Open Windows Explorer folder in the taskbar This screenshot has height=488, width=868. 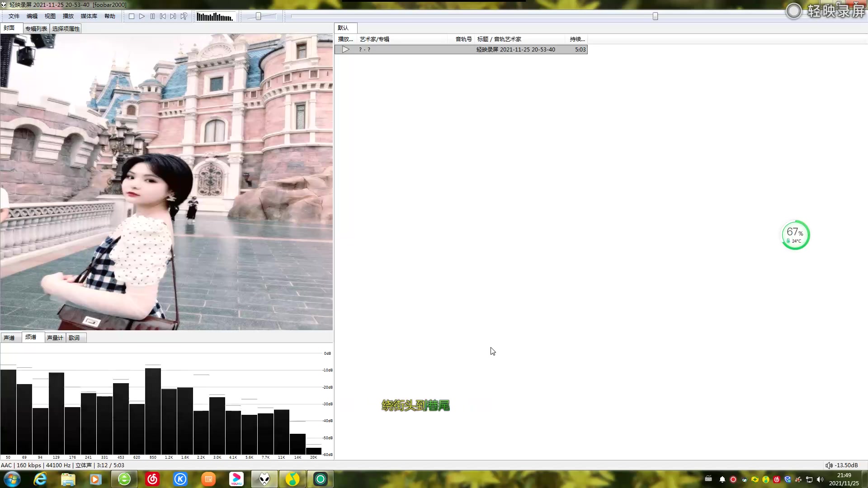(x=68, y=479)
